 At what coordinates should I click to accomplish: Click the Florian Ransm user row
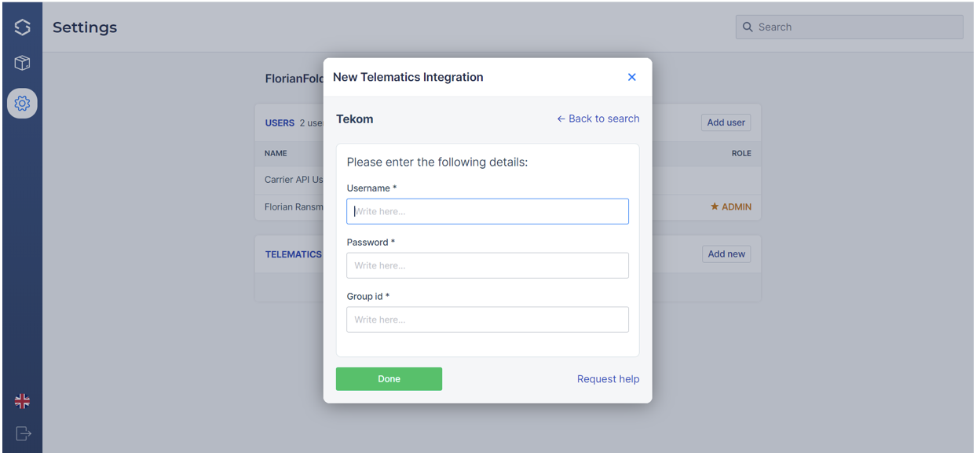click(x=507, y=206)
